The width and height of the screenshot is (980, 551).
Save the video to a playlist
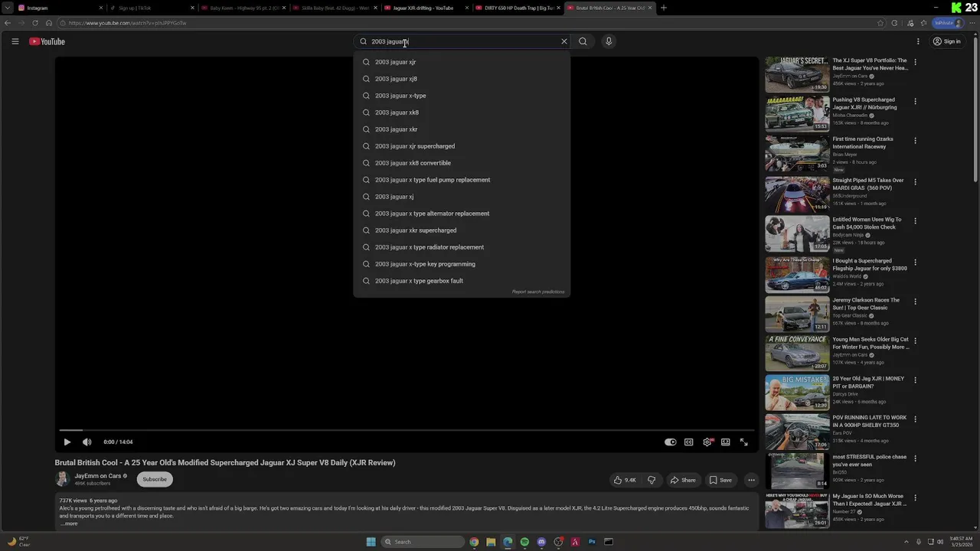pyautogui.click(x=720, y=480)
